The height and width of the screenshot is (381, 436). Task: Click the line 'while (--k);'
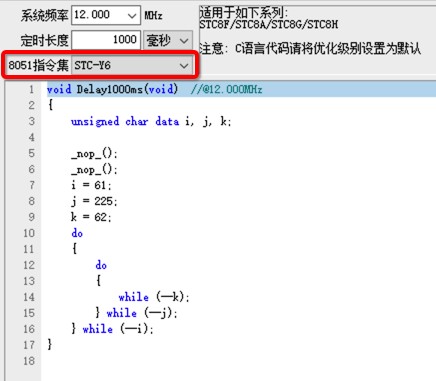pos(154,297)
